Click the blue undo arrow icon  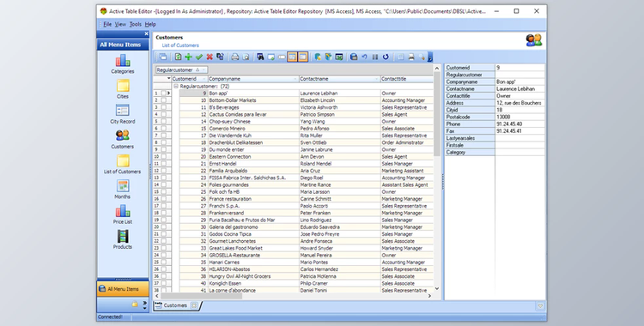coord(364,57)
